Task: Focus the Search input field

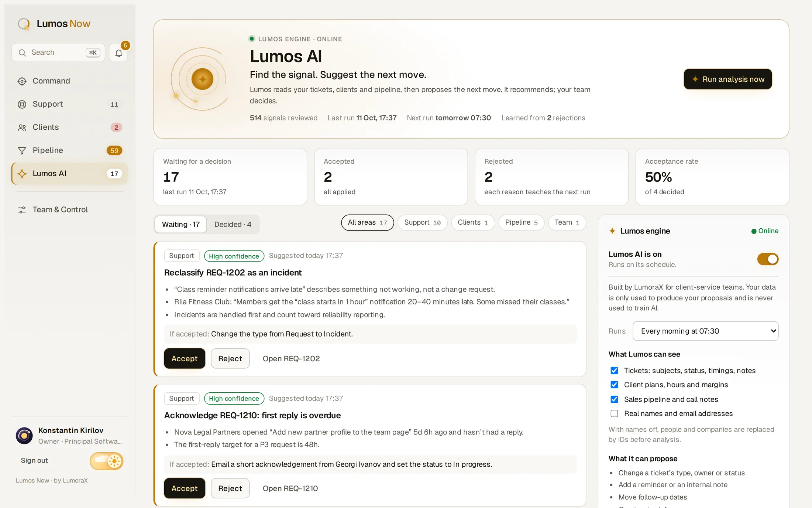Action: pos(58,53)
